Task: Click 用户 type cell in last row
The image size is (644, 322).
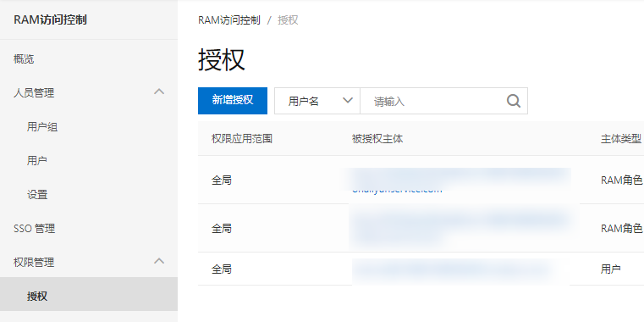Action: click(611, 269)
